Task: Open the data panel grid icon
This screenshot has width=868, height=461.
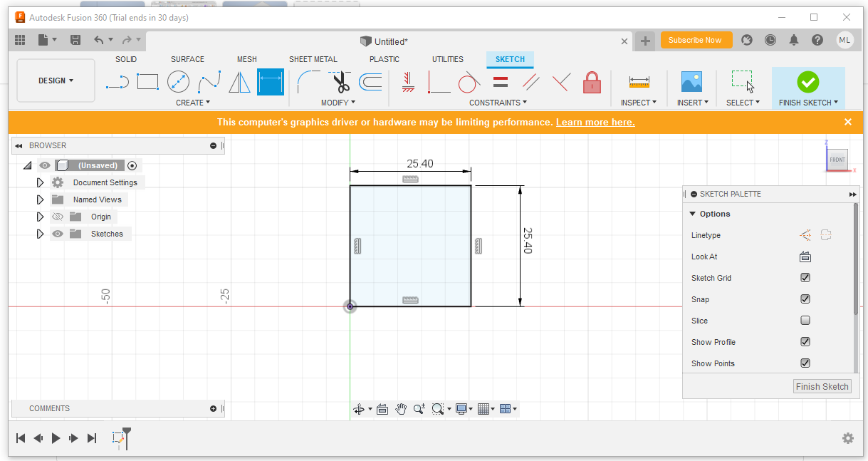Action: click(20, 41)
